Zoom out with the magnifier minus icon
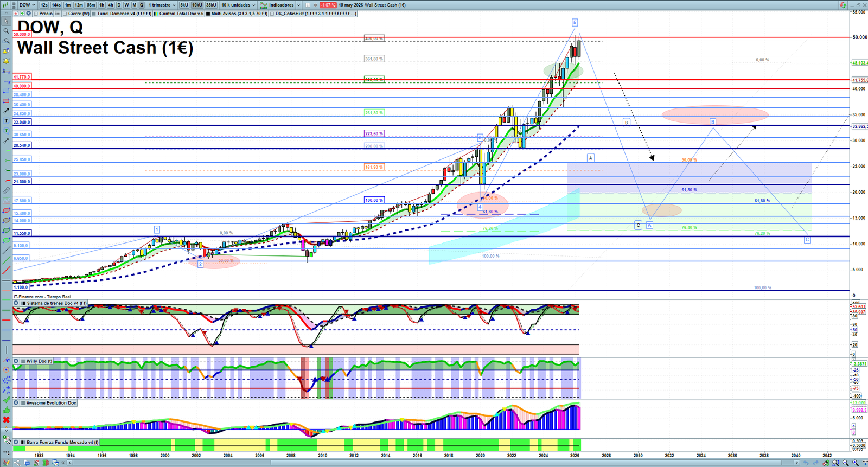The image size is (868, 467). click(x=845, y=463)
